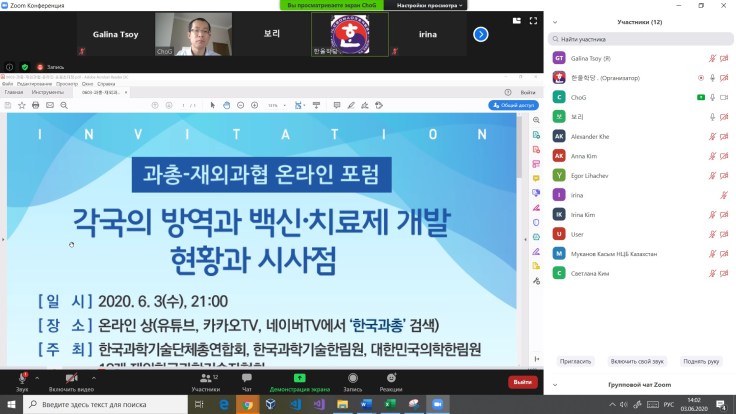Open Google Chrome from the taskbar
Viewport: 736px width, 414px height.
click(247, 404)
